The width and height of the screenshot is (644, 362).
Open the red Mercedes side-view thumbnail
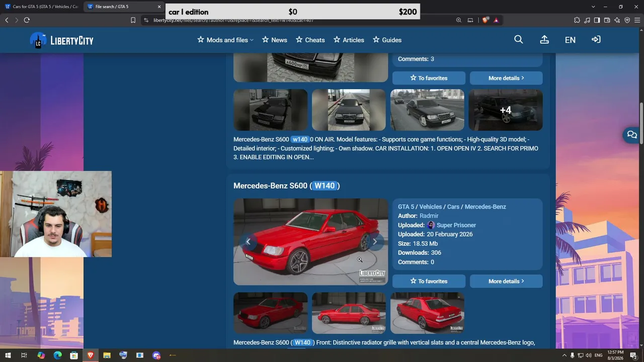(349, 313)
